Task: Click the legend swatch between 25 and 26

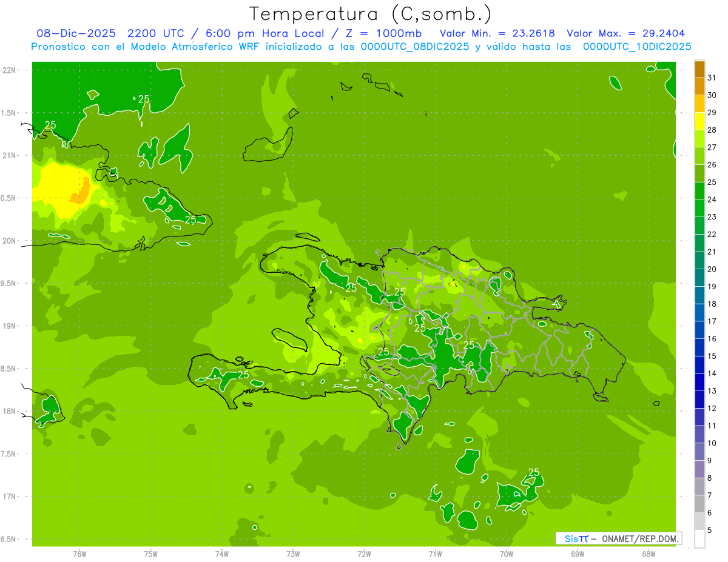Action: point(699,173)
